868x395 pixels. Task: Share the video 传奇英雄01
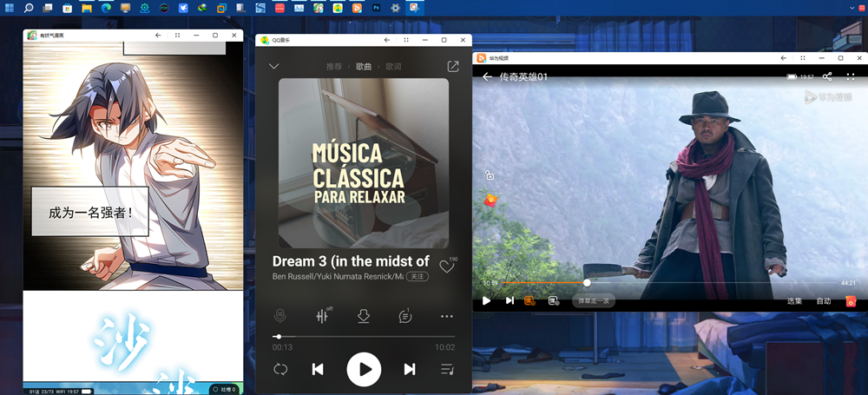(x=827, y=76)
